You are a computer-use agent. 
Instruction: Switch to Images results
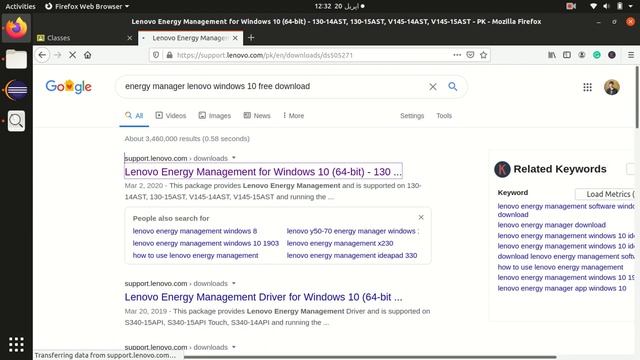(215, 116)
